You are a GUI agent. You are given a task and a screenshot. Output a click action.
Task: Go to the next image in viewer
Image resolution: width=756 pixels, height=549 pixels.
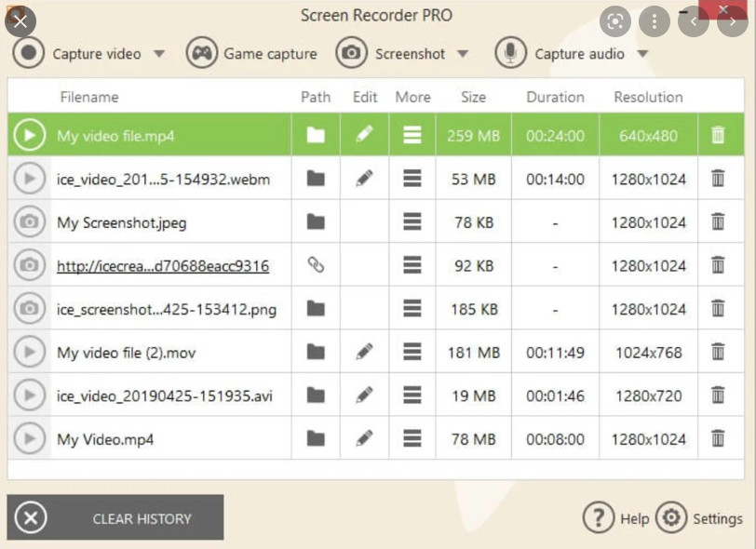(x=733, y=21)
